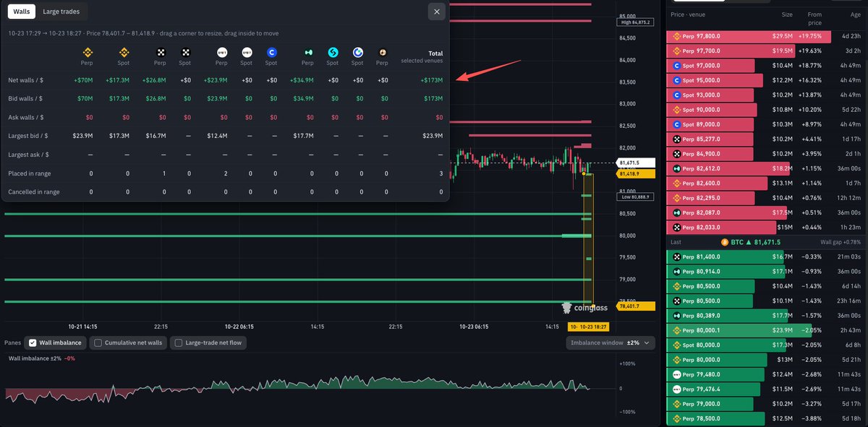Screen dimensions: 868x427
Task: Click the Binance Perp venue icon in table header
Action: click(x=88, y=52)
